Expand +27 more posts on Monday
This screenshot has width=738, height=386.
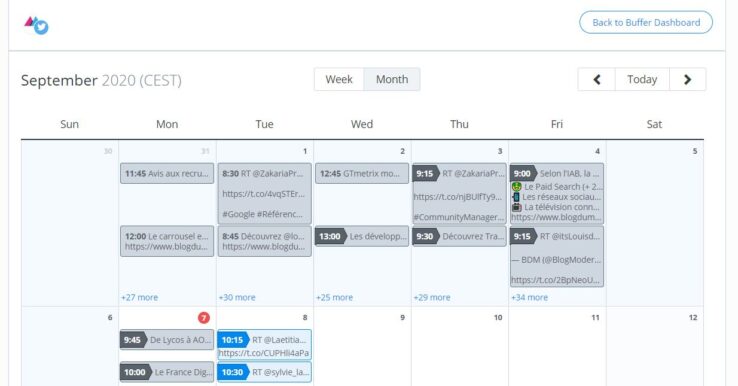[140, 298]
